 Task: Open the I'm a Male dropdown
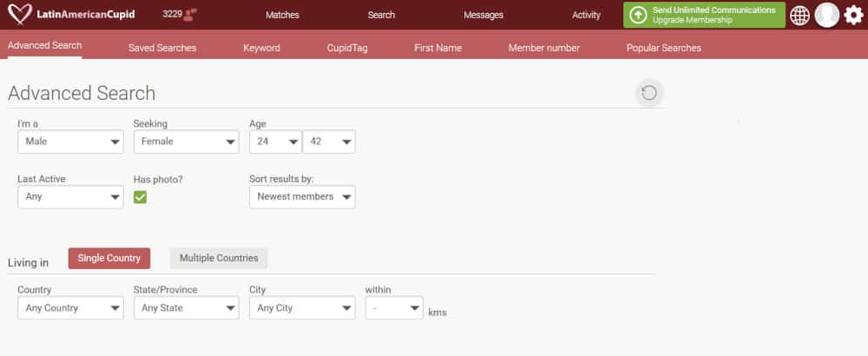(x=70, y=142)
